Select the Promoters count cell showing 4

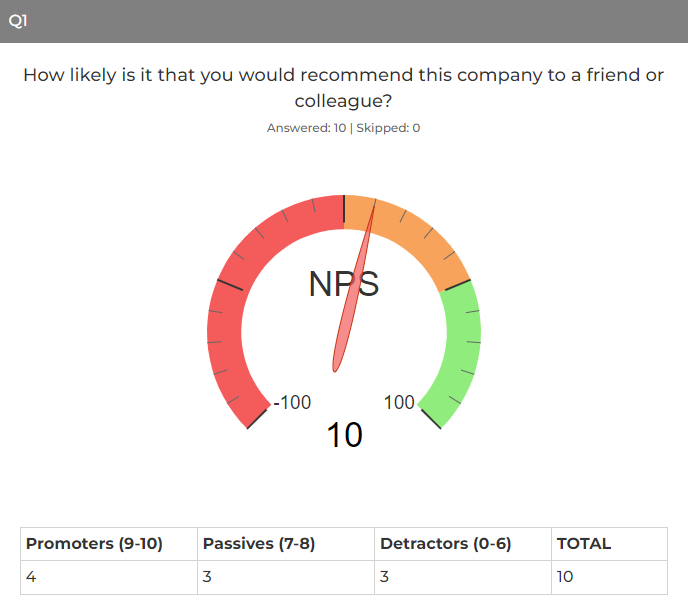point(109,577)
